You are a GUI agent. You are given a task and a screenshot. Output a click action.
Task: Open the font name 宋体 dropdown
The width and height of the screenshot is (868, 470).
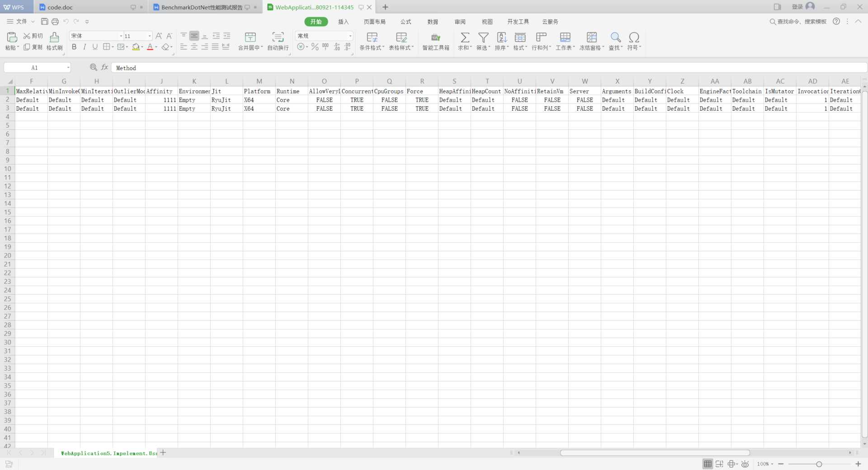(x=121, y=36)
